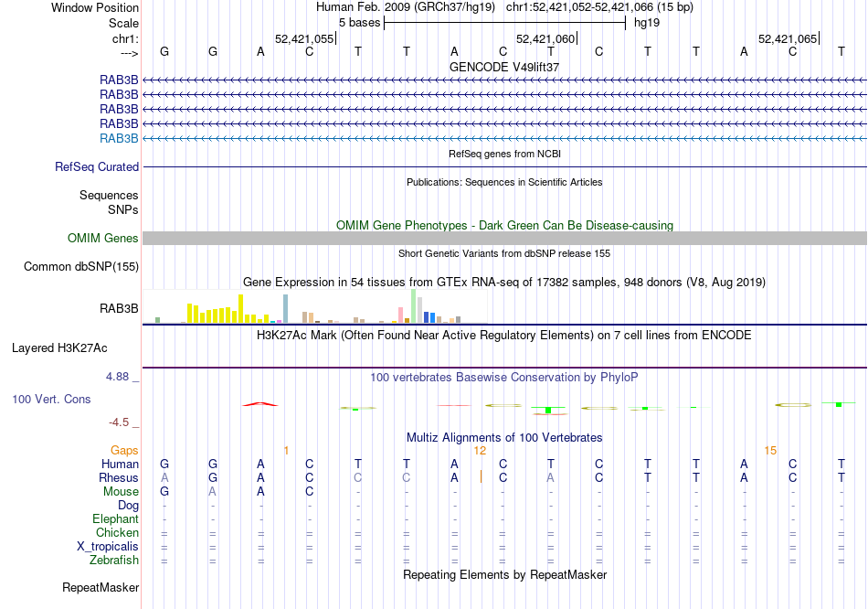Click the RefSeq Curated intron line

click(x=504, y=166)
